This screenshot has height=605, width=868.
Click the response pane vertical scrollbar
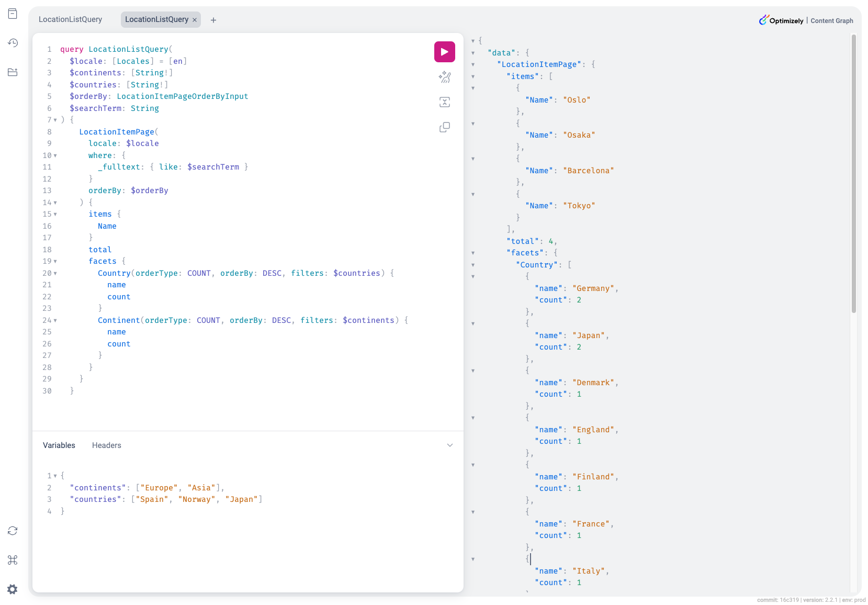click(x=853, y=173)
